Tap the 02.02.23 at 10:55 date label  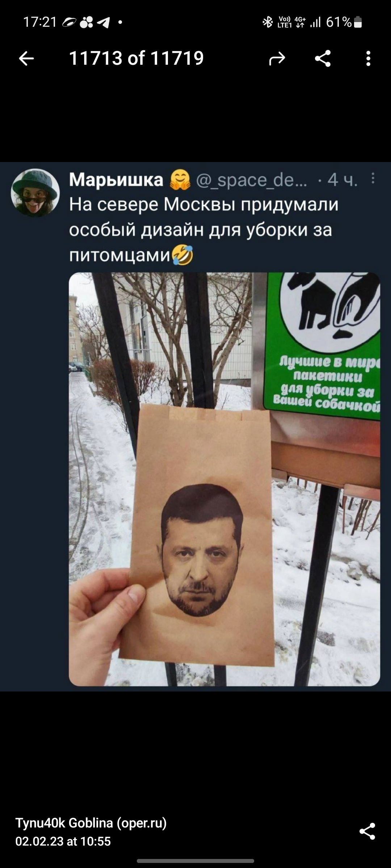[x=63, y=841]
